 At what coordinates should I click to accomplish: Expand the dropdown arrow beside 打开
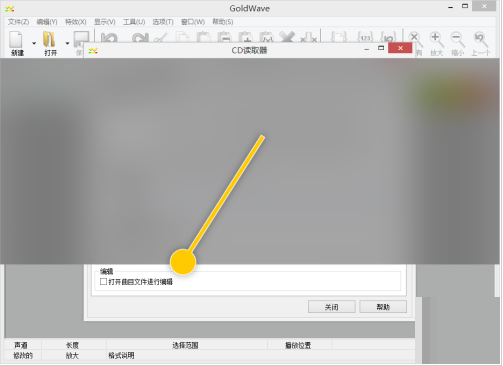click(67, 43)
